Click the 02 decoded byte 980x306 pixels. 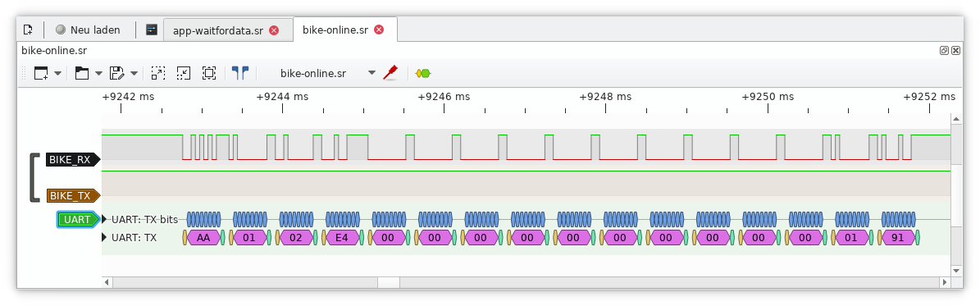295,238
